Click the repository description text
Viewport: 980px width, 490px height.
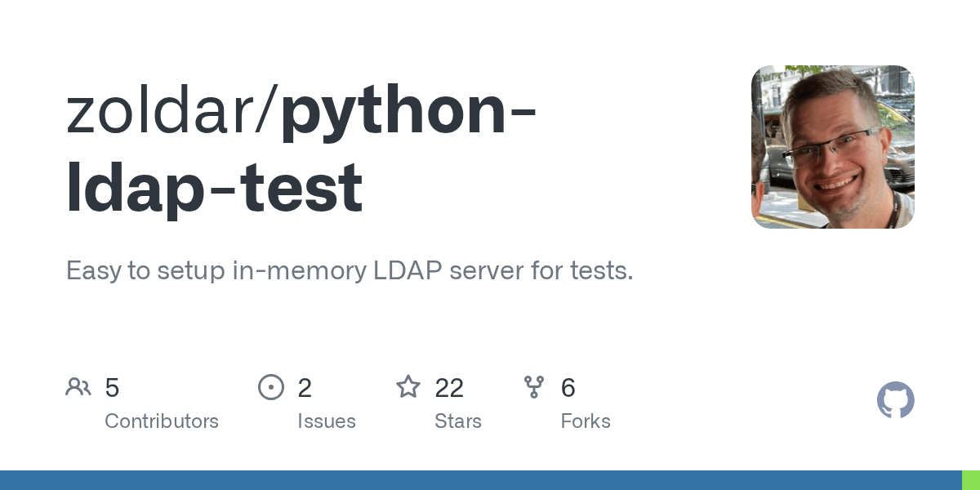(x=350, y=271)
